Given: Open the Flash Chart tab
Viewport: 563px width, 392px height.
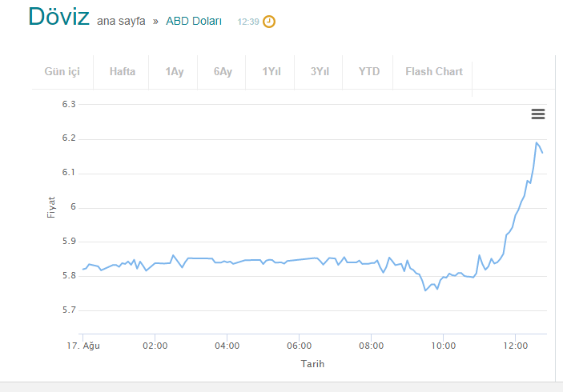Looking at the screenshot, I should (x=434, y=71).
